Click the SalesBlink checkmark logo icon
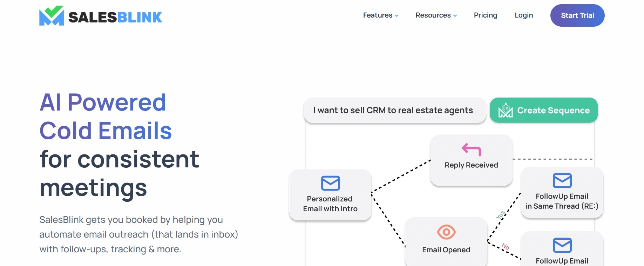The width and height of the screenshot is (644, 266). pyautogui.click(x=52, y=15)
